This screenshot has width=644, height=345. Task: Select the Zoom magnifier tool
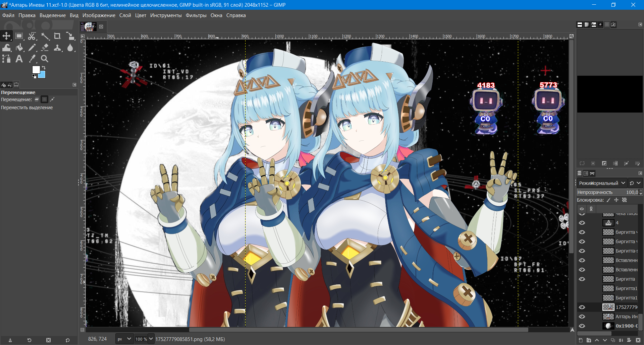click(x=45, y=59)
